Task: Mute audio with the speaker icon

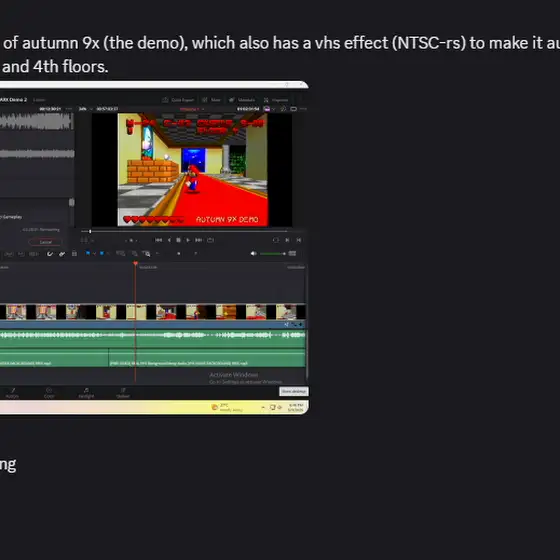Action: pyautogui.click(x=253, y=254)
